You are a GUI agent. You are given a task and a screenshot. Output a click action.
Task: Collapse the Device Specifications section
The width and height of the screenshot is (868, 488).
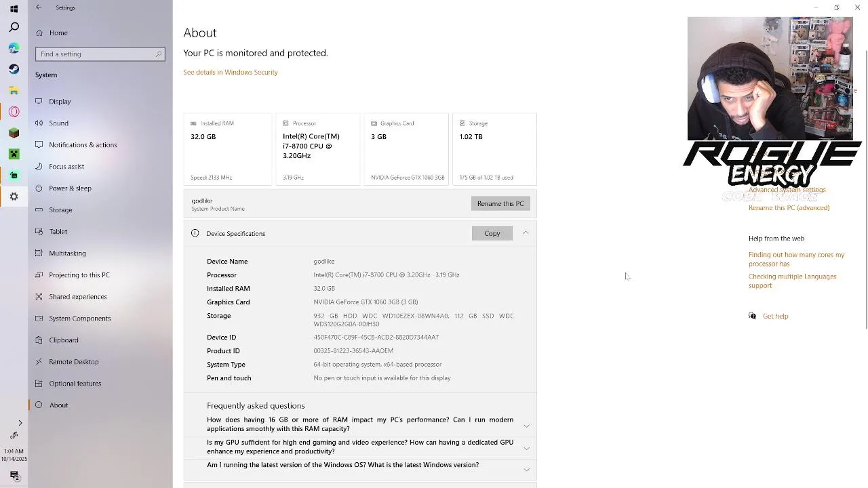526,233
